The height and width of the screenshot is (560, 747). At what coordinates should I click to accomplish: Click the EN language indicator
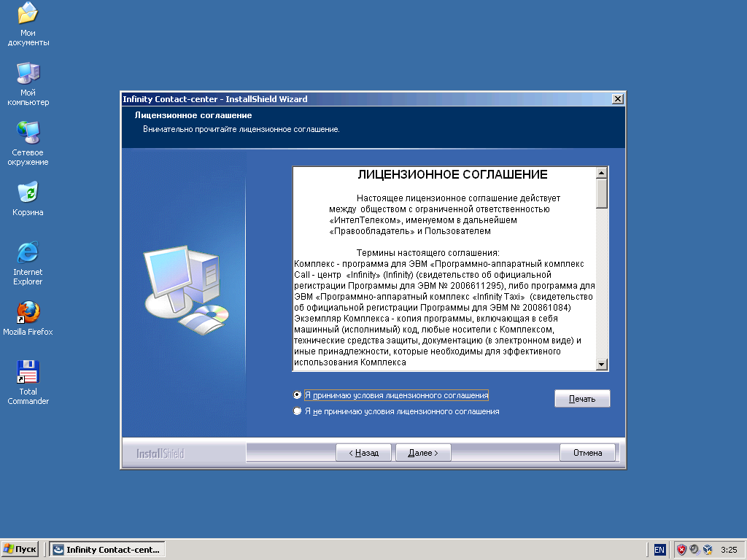click(x=659, y=550)
